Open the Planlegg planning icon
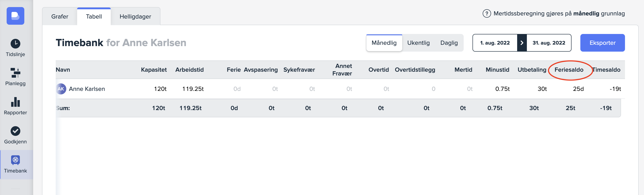 point(15,73)
